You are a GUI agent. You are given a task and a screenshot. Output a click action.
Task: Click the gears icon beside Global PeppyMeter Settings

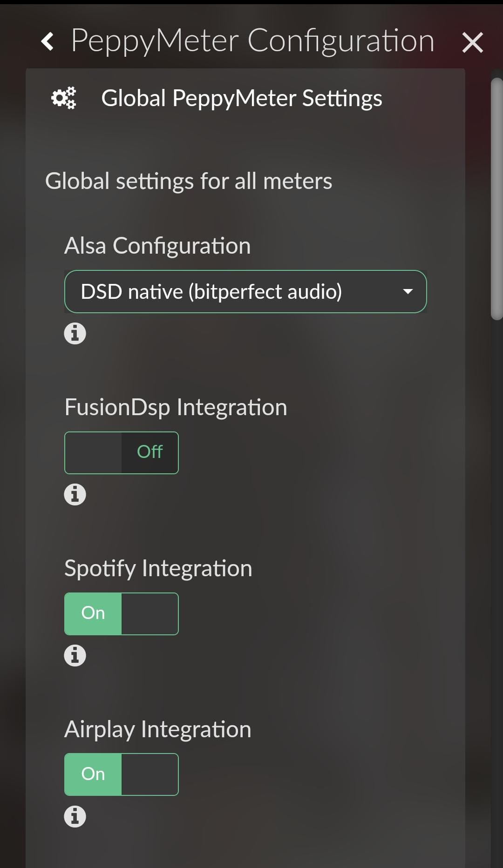63,98
